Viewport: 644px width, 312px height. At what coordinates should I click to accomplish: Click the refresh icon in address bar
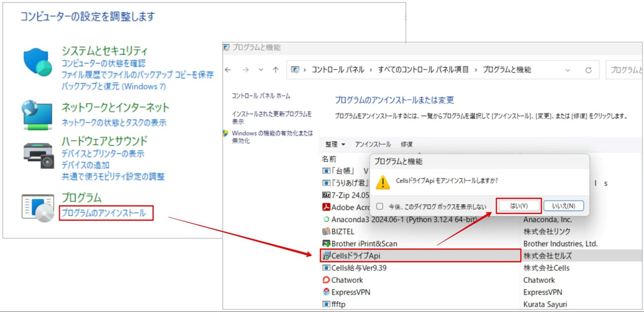[588, 70]
